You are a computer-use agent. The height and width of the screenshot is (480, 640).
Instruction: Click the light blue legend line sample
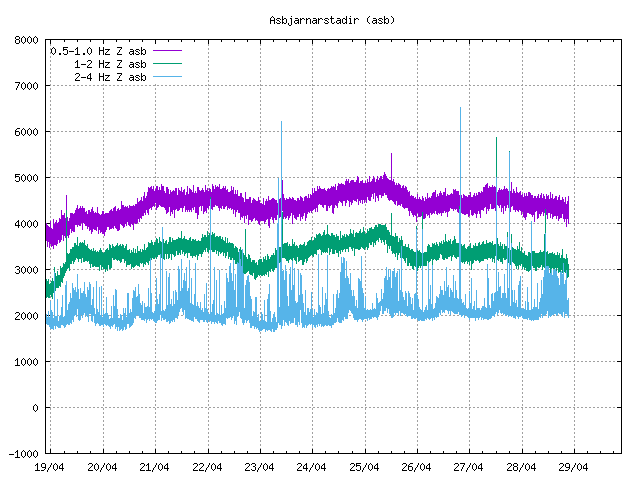[x=167, y=77]
